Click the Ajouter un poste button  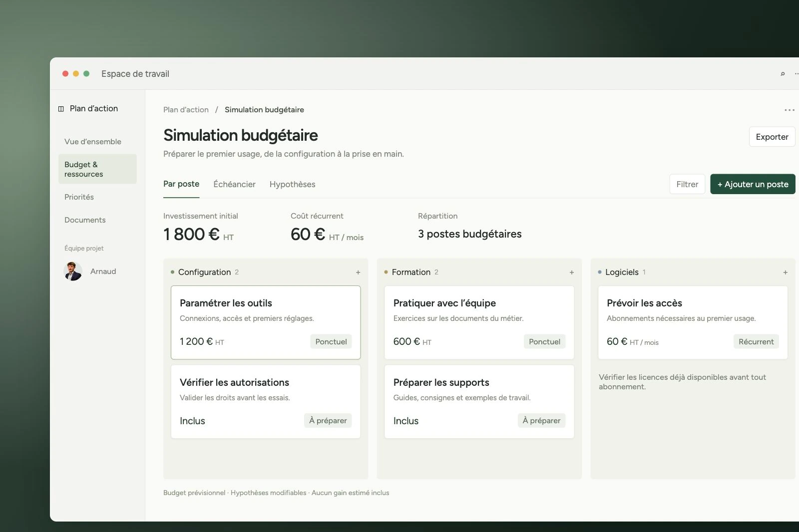tap(753, 184)
